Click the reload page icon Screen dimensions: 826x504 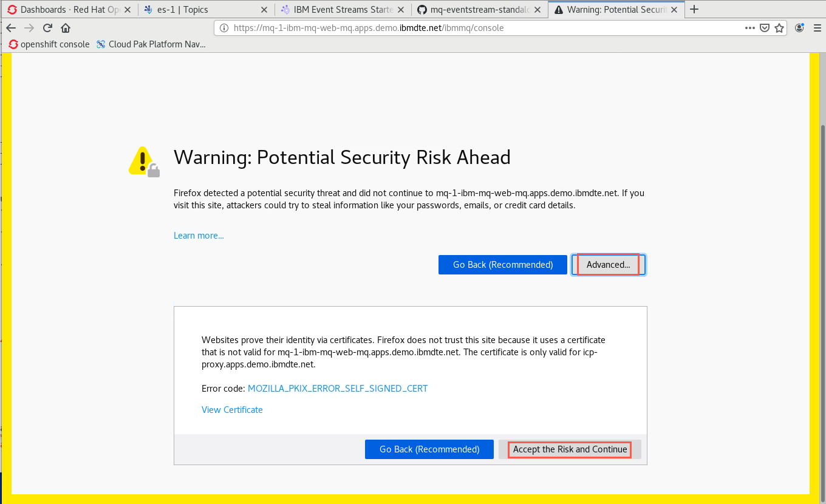[47, 28]
